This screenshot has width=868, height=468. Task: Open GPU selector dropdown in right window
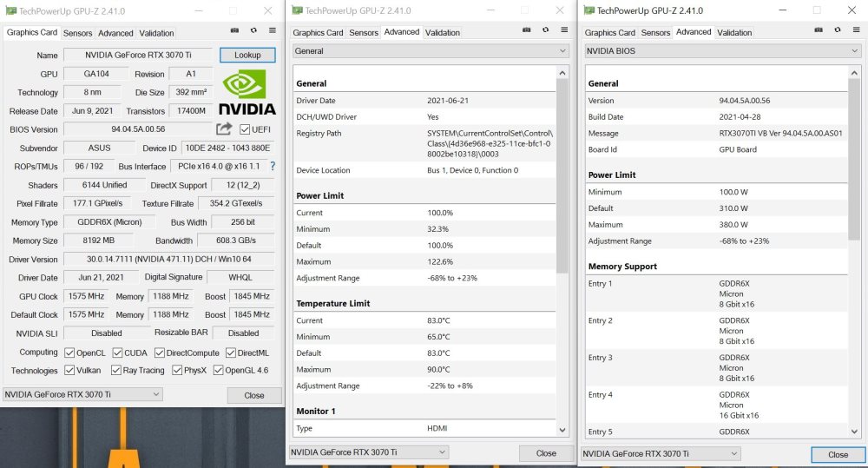click(x=661, y=453)
